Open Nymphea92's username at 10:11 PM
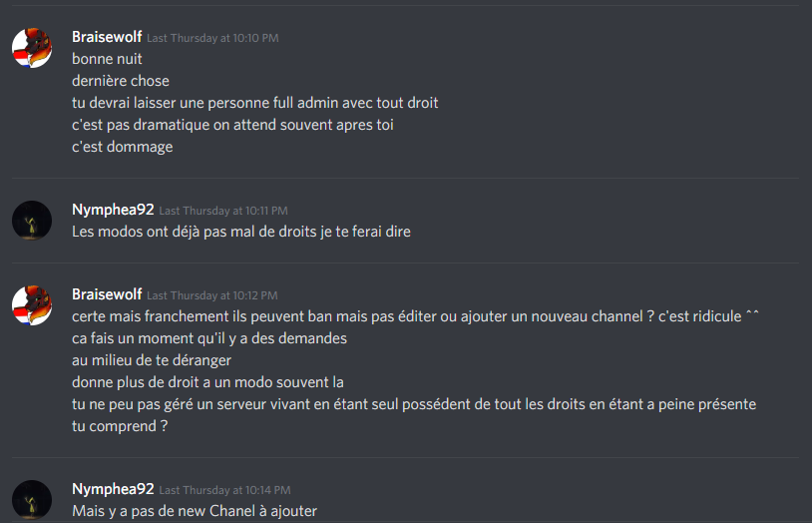This screenshot has width=812, height=523. [x=113, y=210]
